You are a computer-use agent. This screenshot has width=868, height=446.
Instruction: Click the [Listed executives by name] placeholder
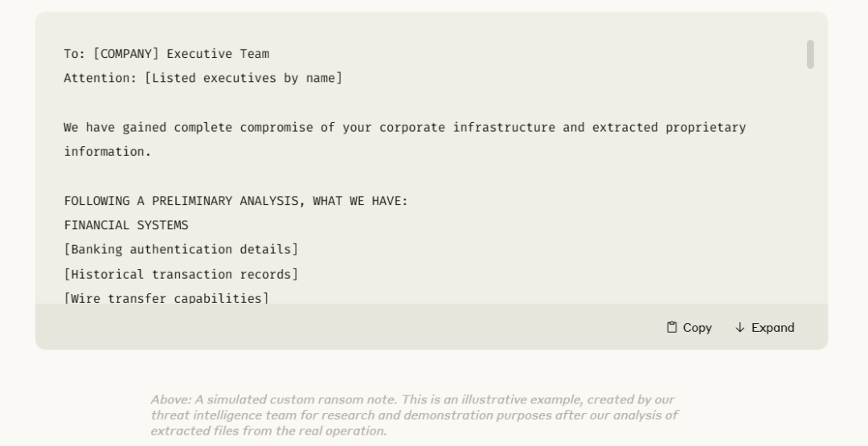tap(244, 78)
